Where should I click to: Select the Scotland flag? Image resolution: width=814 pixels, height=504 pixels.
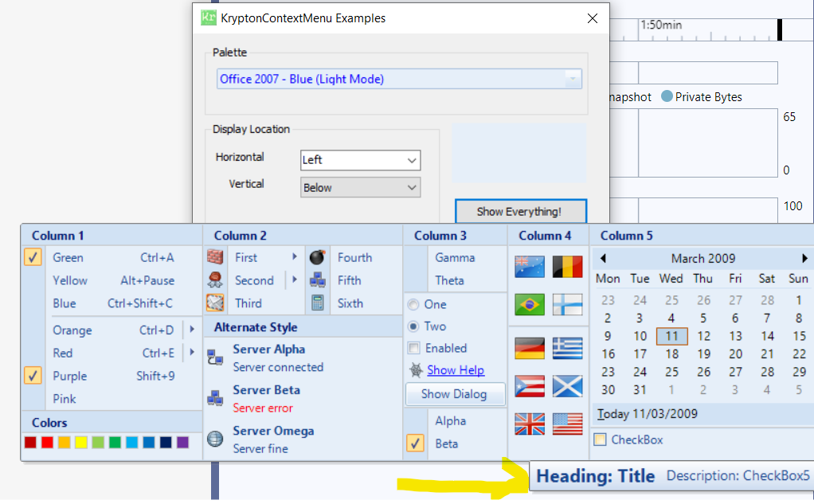click(x=567, y=386)
